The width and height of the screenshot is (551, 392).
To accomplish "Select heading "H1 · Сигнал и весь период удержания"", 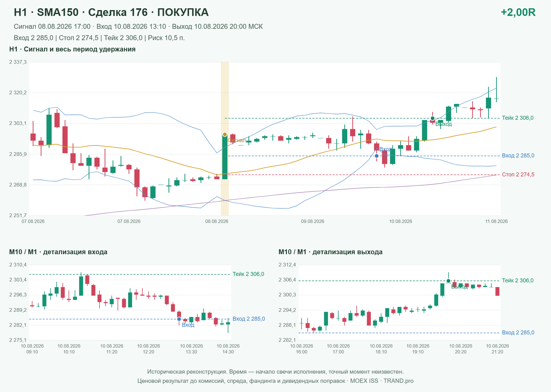I will [x=72, y=49].
